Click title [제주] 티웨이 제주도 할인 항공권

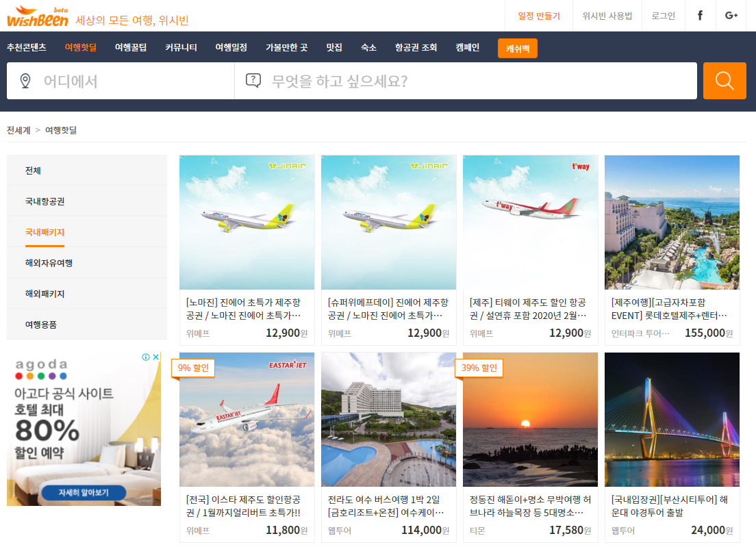(x=528, y=309)
